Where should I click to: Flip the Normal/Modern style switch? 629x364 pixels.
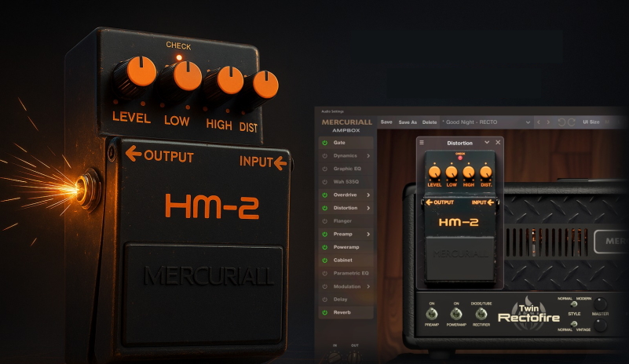[x=574, y=304]
